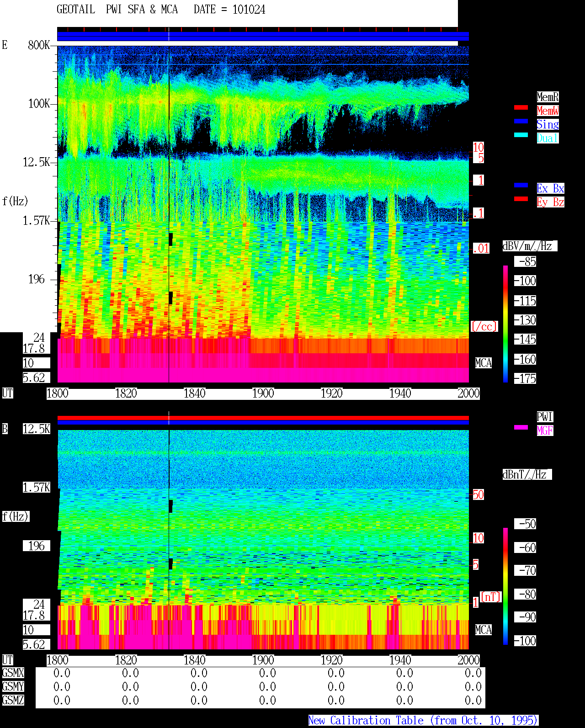Click the -175 color scale value
The height and width of the screenshot is (728, 585).
pos(526,378)
